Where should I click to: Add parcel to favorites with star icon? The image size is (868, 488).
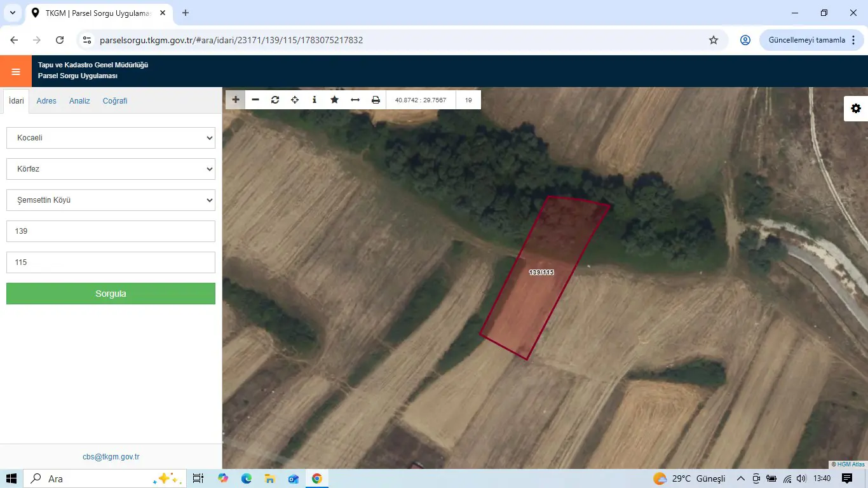pyautogui.click(x=334, y=100)
